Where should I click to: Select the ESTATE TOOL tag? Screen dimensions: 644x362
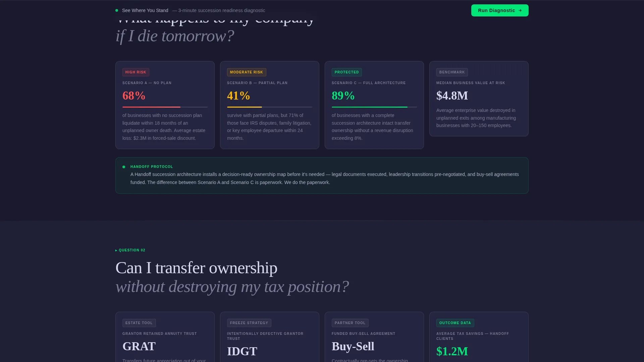pyautogui.click(x=139, y=323)
